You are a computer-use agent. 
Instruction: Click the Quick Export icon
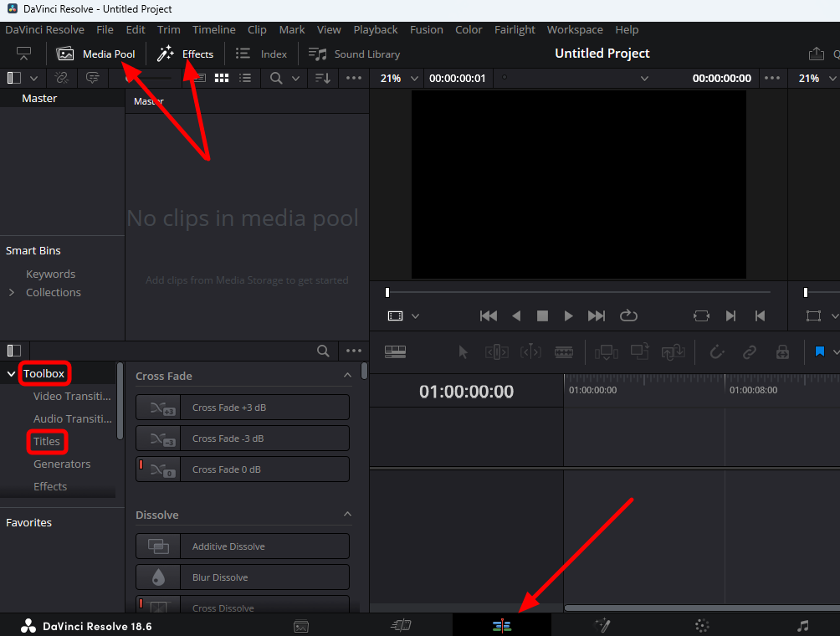click(x=816, y=54)
